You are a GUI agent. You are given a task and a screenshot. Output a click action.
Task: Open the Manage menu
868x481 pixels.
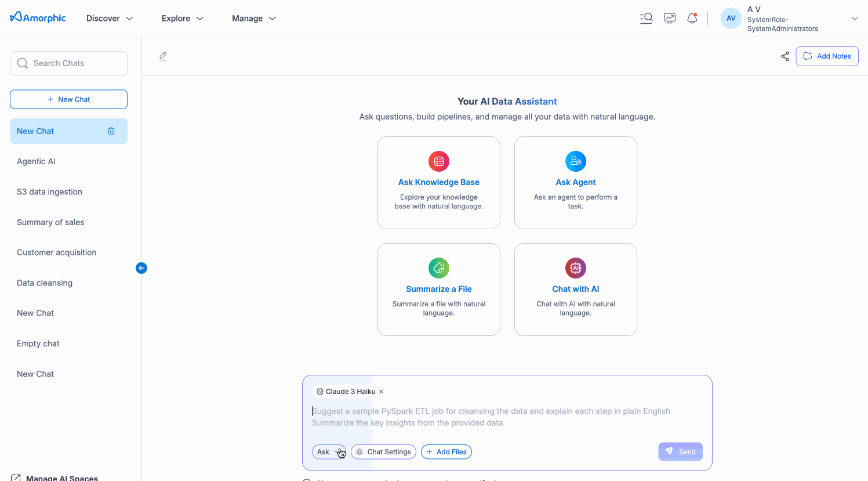click(x=254, y=19)
